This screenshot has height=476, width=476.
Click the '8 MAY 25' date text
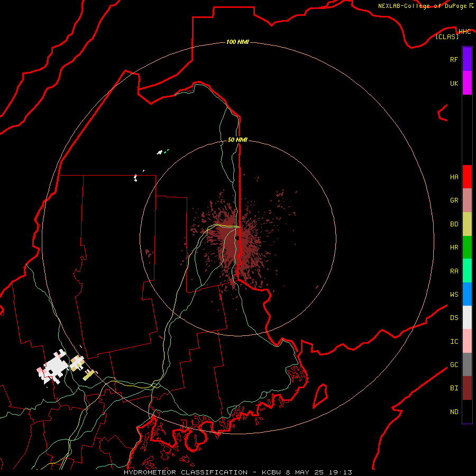(304, 472)
